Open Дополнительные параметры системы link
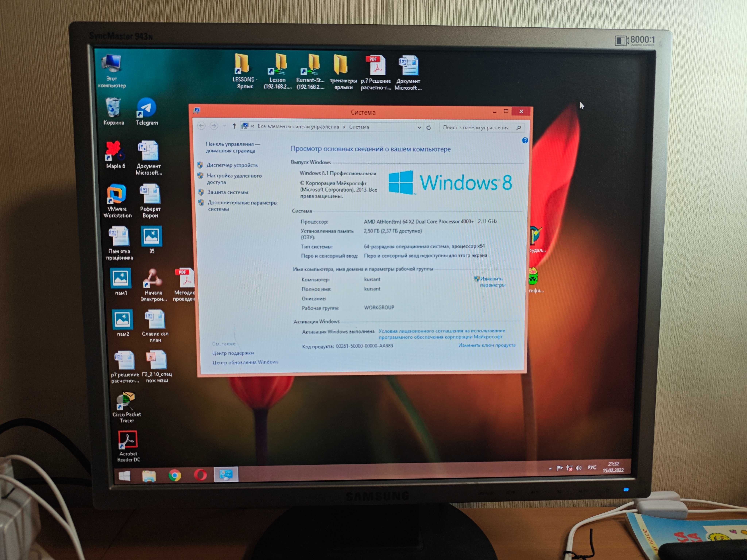The image size is (747, 560). [x=243, y=206]
